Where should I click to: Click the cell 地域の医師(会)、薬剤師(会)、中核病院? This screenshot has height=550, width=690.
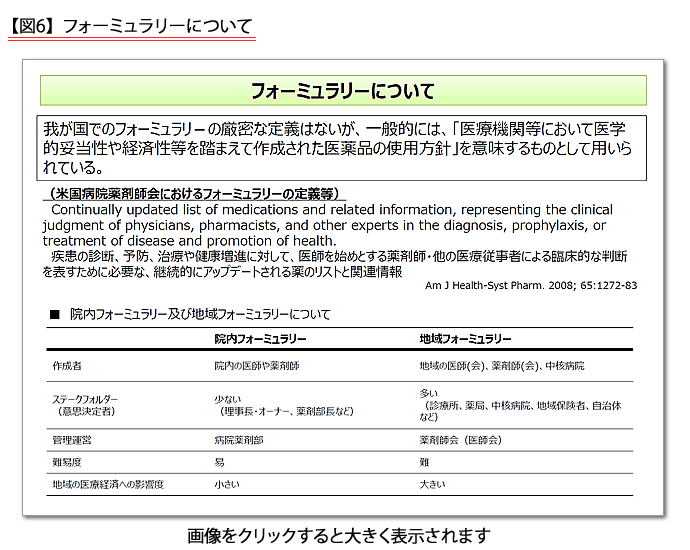pyautogui.click(x=502, y=366)
